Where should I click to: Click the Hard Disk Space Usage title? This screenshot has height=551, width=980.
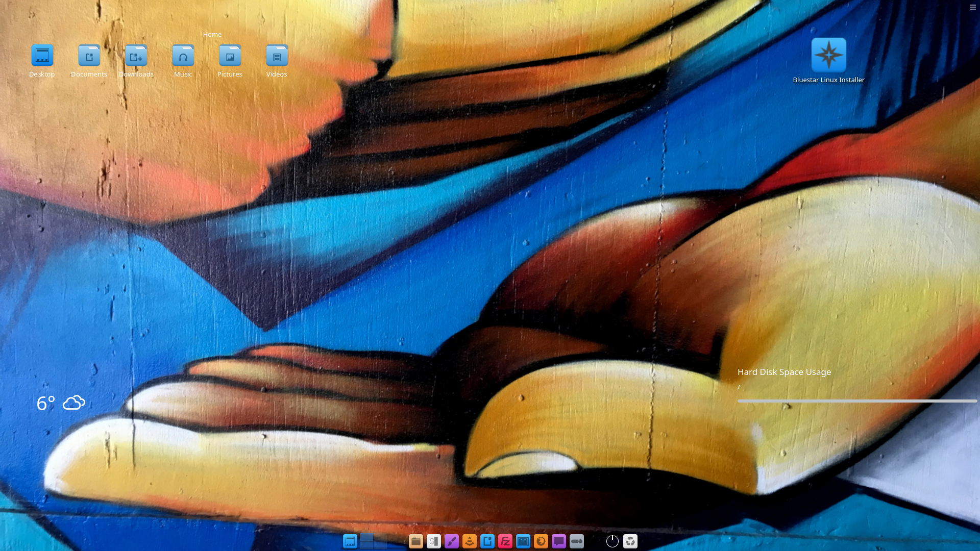click(x=784, y=372)
